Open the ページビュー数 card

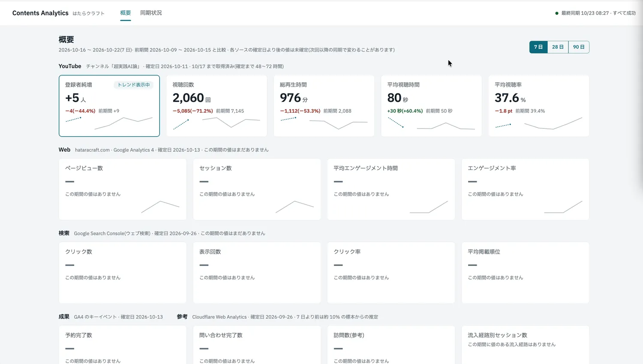click(x=123, y=189)
